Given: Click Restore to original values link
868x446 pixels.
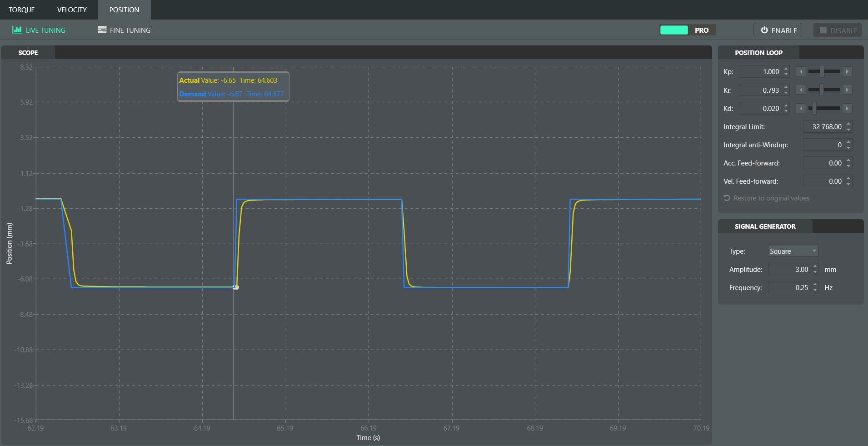Looking at the screenshot, I should point(771,198).
